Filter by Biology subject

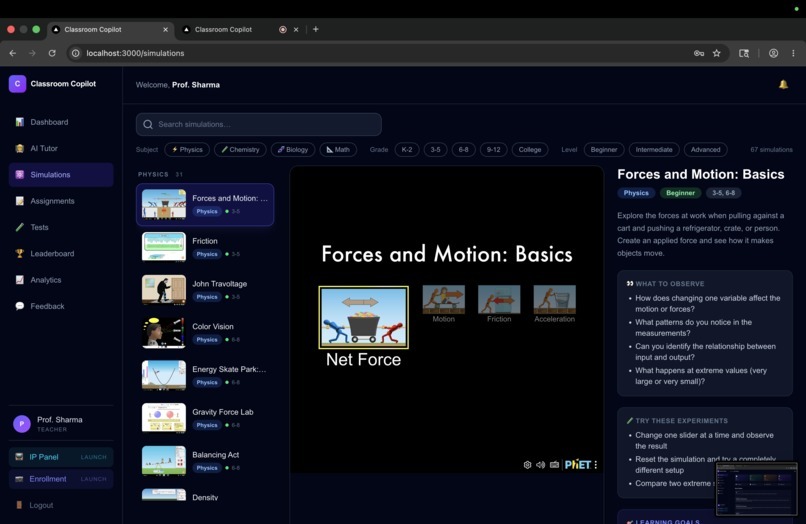pyautogui.click(x=292, y=150)
